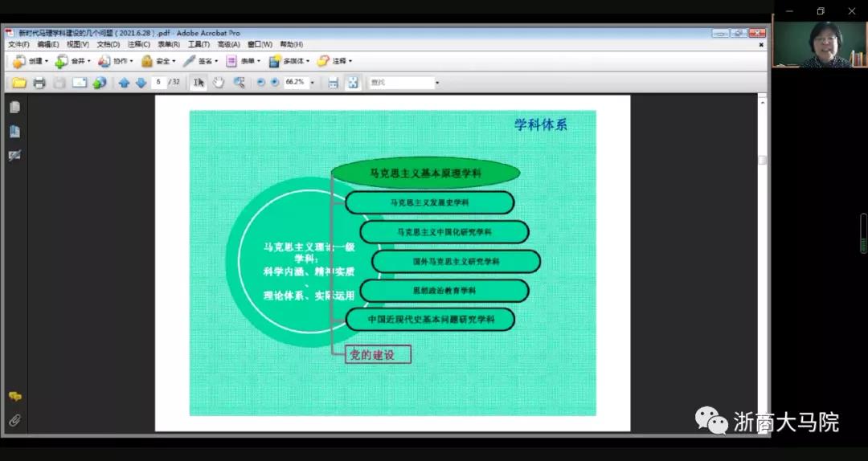Click the page number input field
Image resolution: width=868 pixels, height=461 pixels.
[x=158, y=83]
